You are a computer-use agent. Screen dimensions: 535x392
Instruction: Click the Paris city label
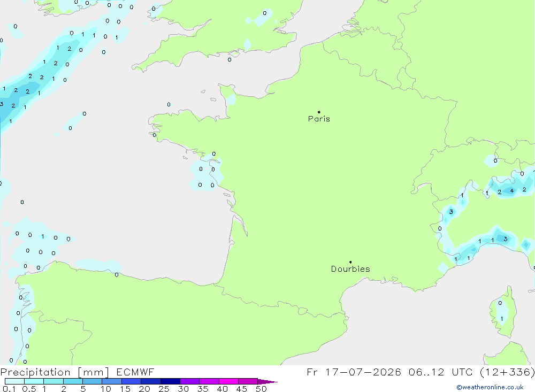[319, 119]
